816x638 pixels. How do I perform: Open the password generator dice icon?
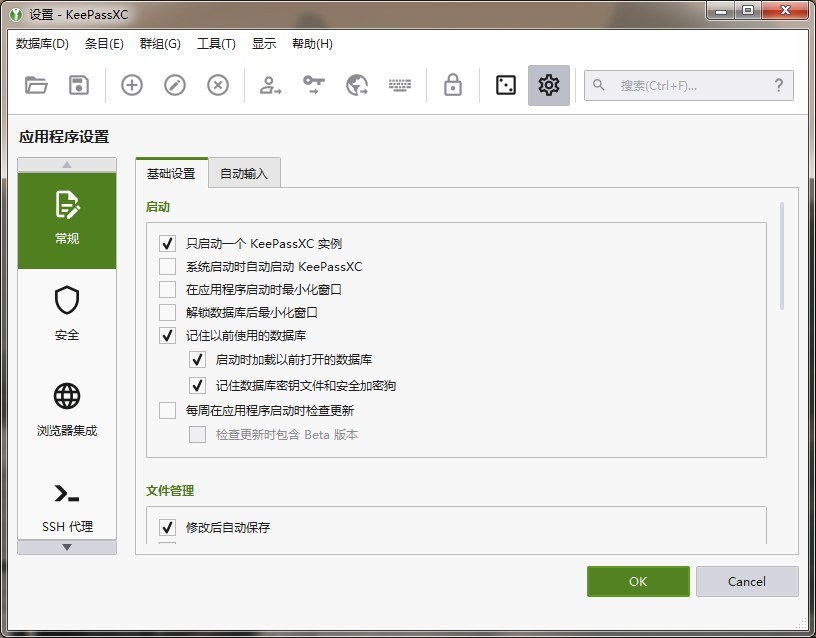point(506,85)
